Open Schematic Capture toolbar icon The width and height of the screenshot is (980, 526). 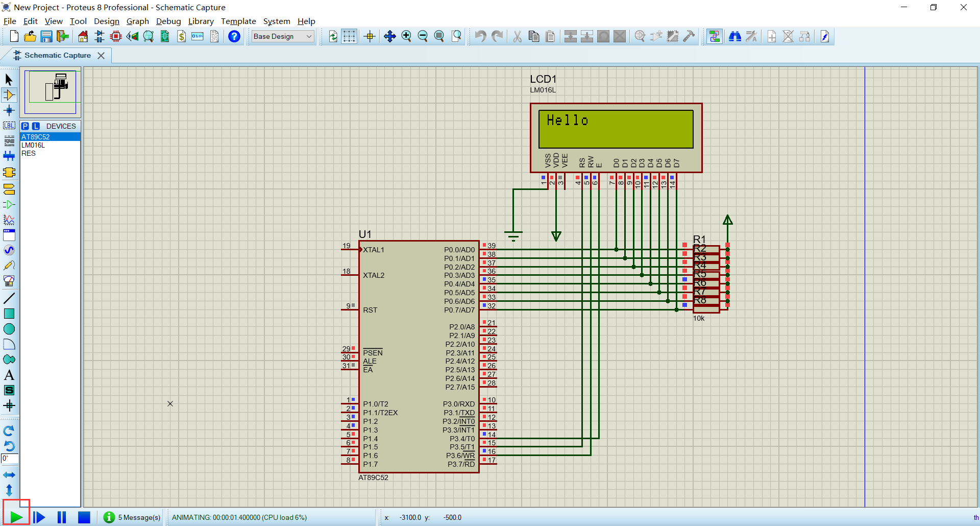pyautogui.click(x=100, y=36)
